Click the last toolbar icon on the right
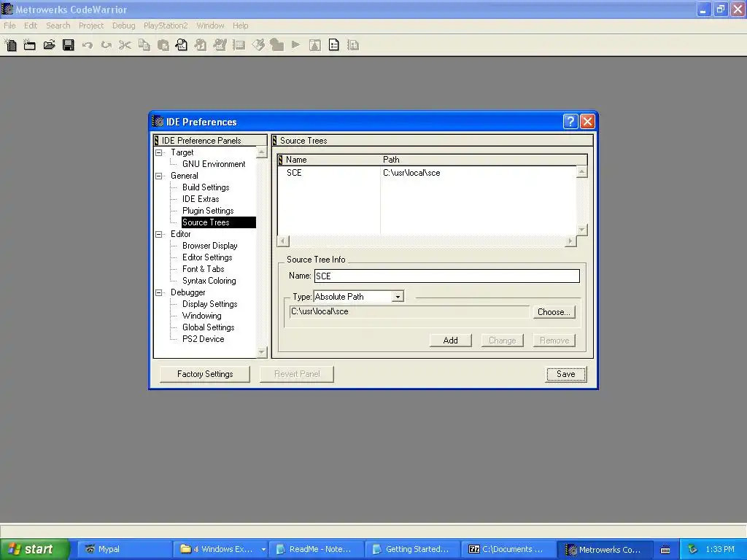Image resolution: width=747 pixels, height=560 pixels. pos(353,45)
